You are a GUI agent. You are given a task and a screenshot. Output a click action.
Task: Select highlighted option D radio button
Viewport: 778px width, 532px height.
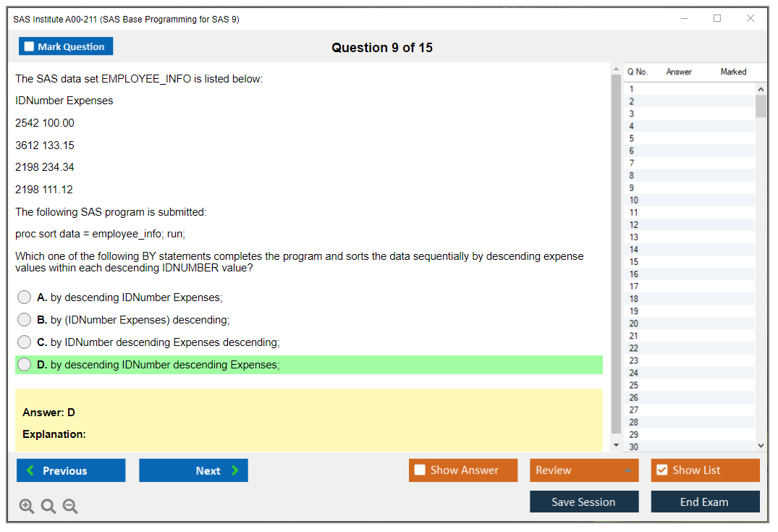tap(25, 365)
